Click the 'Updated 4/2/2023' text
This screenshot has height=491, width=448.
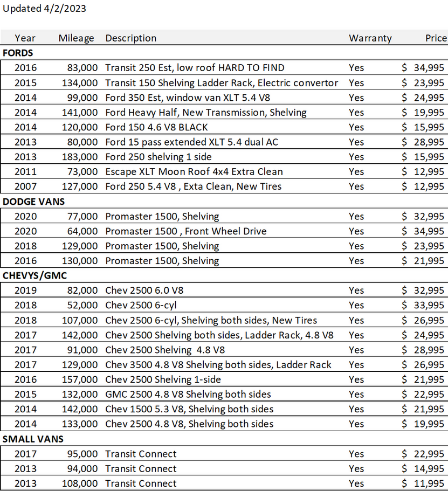tap(45, 9)
